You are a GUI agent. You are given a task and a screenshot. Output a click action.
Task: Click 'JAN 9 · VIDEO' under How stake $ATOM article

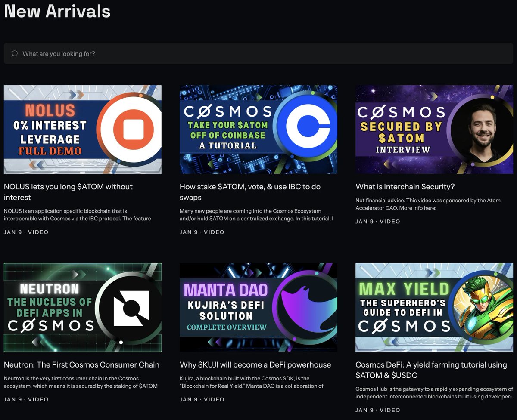202,232
